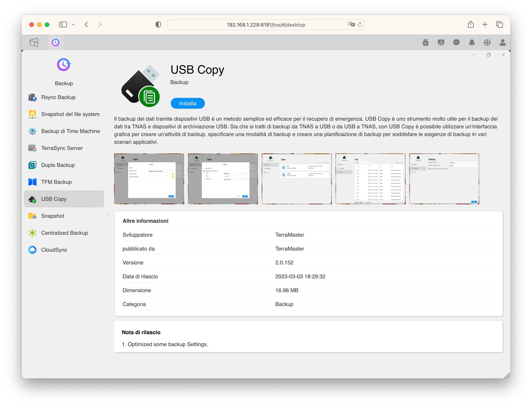Open the USB device icon in TOS top bar
Screen dimensions: 532x407
426,43
